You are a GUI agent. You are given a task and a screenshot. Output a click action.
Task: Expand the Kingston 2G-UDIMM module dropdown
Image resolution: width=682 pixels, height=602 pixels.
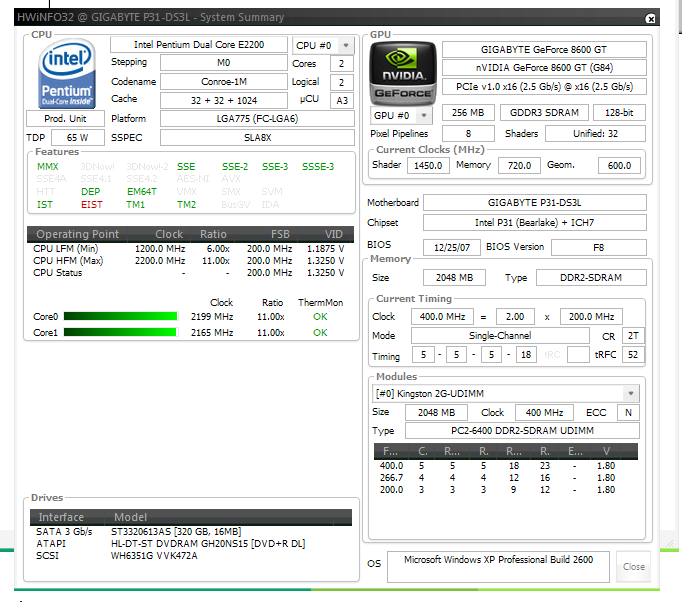coord(506,394)
